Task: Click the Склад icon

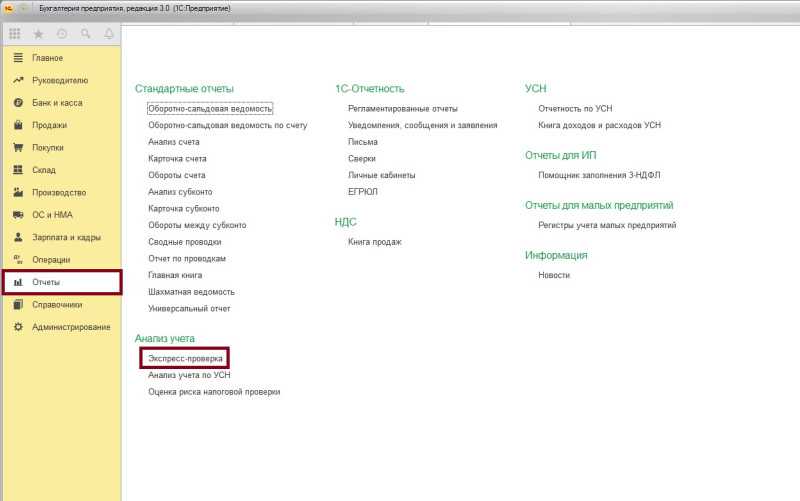Action: click(18, 170)
